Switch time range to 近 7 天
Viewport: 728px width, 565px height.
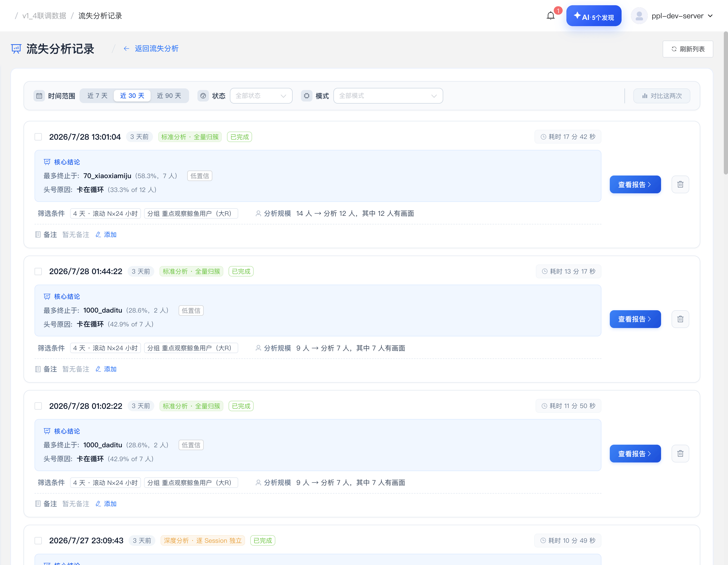[x=97, y=96]
